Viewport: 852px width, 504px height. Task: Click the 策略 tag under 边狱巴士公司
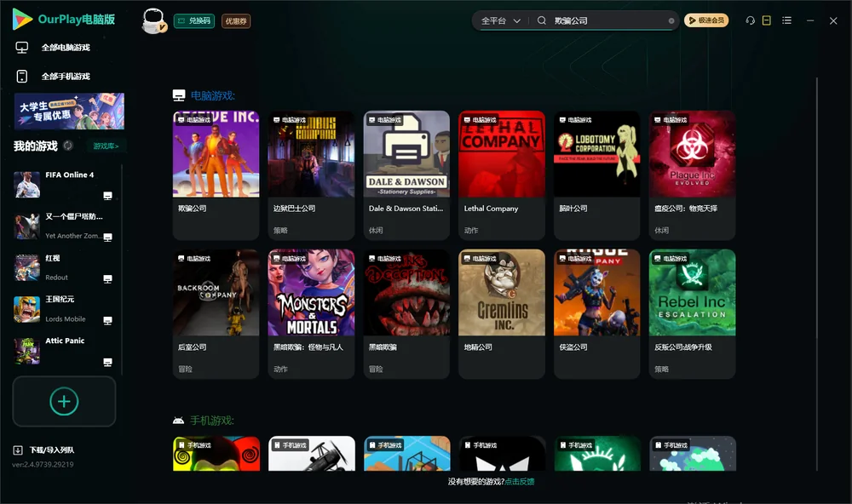280,230
